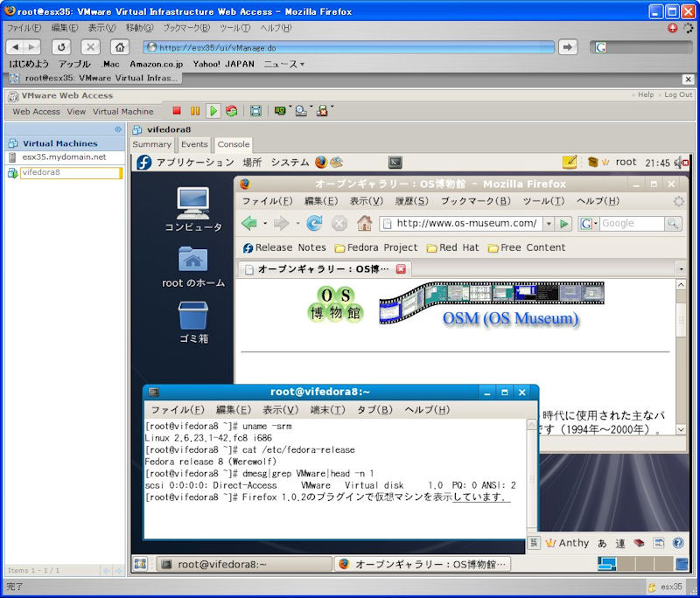Viewport: 700px width, 598px height.
Task: Click the red dictionary icon in Anthy toolbar
Action: [x=640, y=543]
